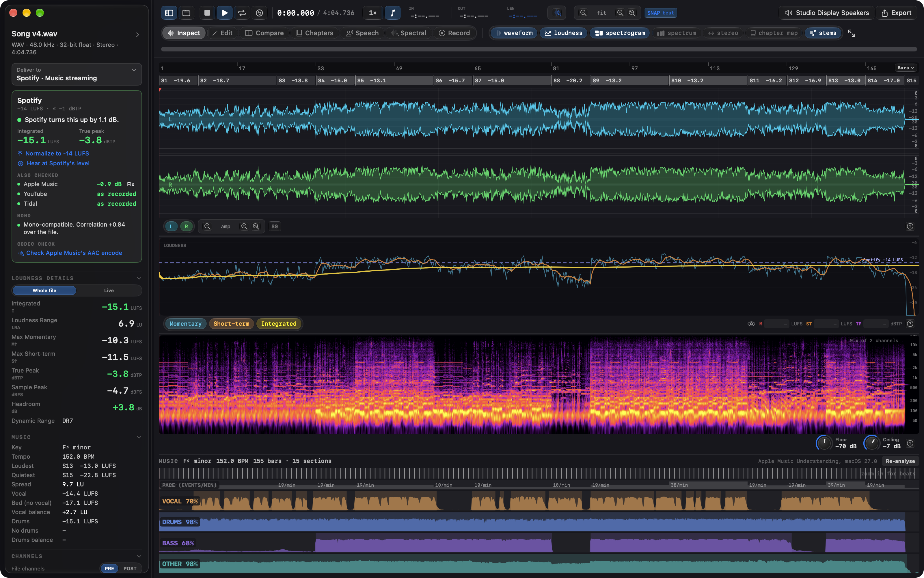Viewport: 924px width, 578px height.
Task: Toggle the music note metronome icon
Action: pos(392,13)
